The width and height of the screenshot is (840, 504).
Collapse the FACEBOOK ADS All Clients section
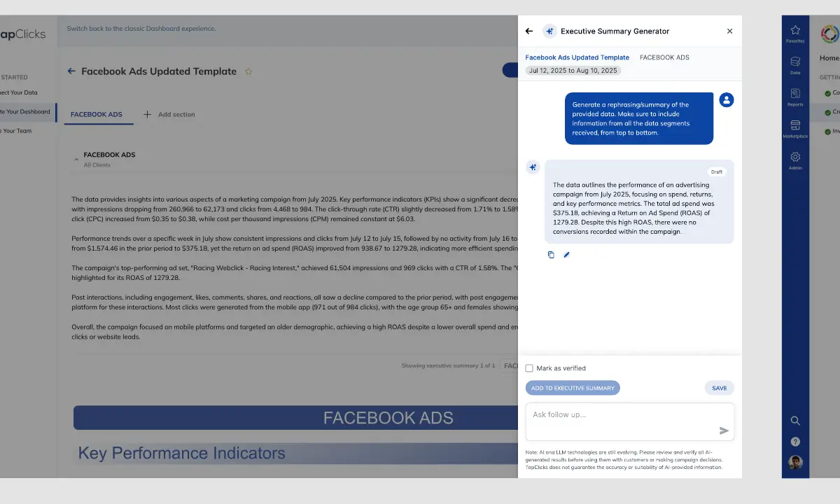[76, 160]
